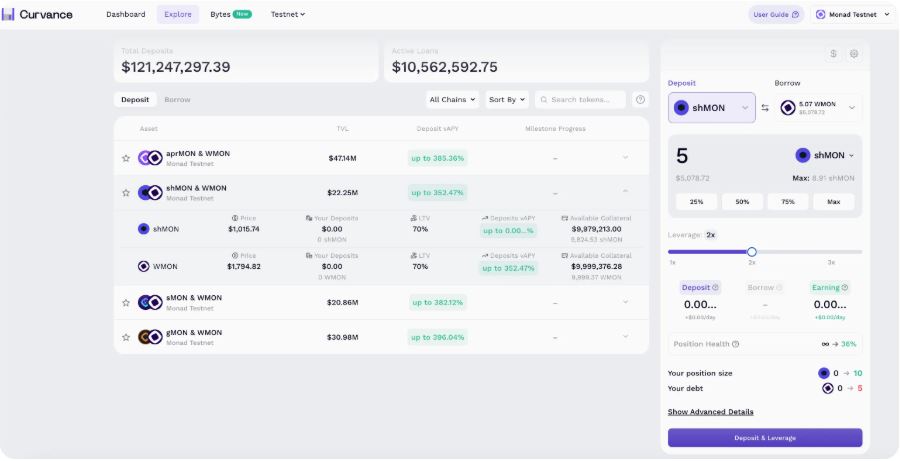Open the help question mark next to search
Image resolution: width=900 pixels, height=461 pixels.
(641, 99)
